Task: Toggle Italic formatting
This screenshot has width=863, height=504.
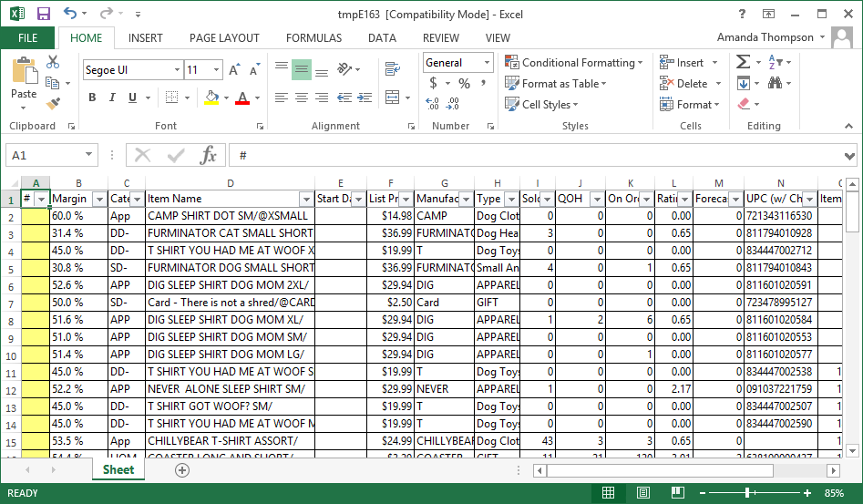Action: point(112,98)
